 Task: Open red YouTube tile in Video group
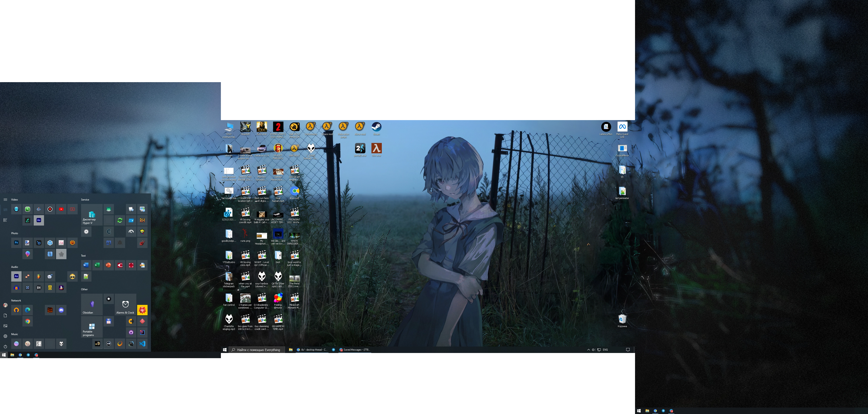coord(61,209)
